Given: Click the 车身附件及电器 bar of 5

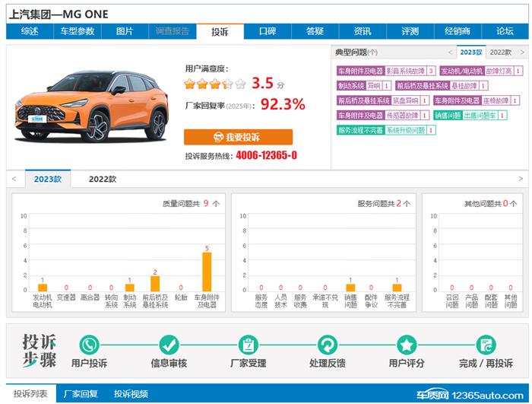Looking at the screenshot, I should click(x=207, y=272).
